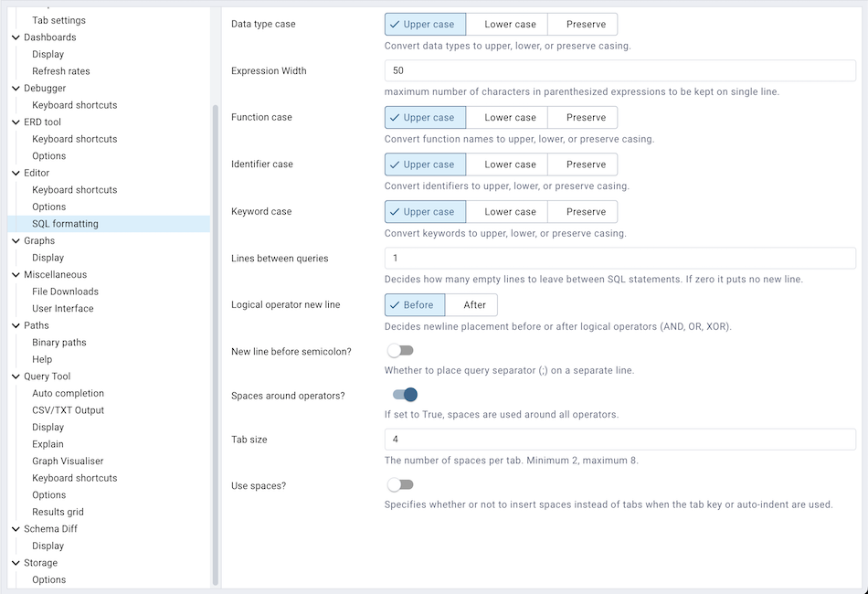Screen dimensions: 868x594
Task: Collapse the Dashboards section
Action: 15,37
